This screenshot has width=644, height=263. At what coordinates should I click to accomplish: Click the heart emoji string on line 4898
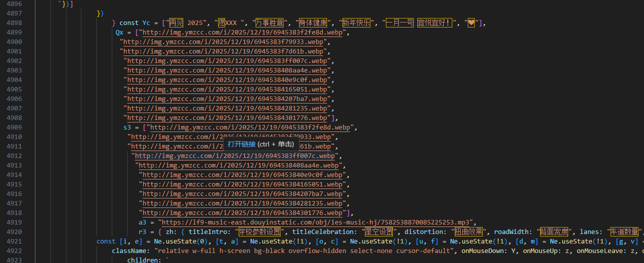471,23
